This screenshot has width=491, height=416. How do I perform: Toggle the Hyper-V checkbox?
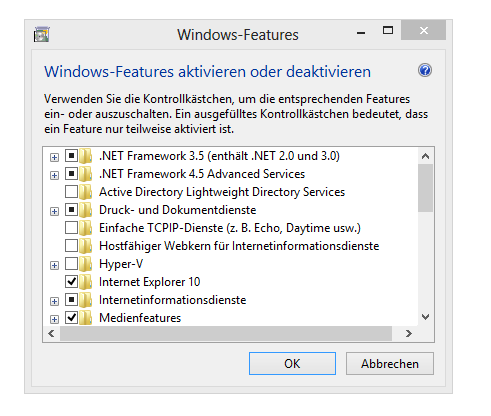(71, 264)
